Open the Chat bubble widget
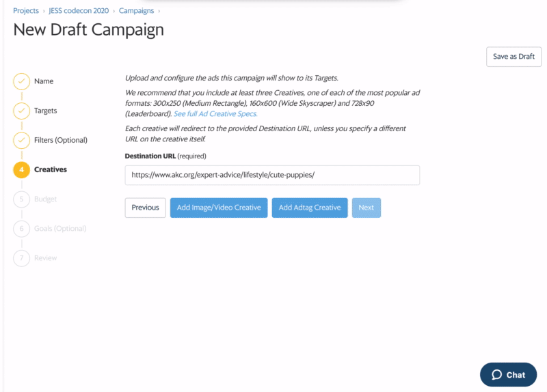The image size is (547, 392). [x=508, y=374]
